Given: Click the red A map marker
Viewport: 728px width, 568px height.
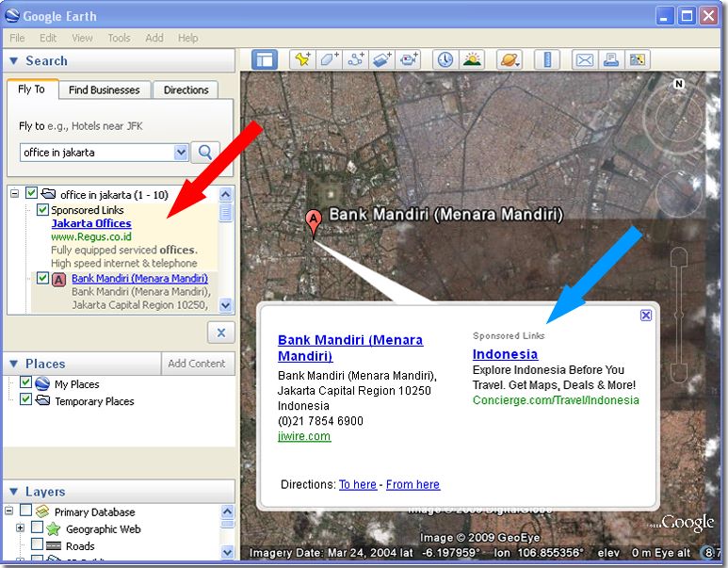Looking at the screenshot, I should (314, 222).
